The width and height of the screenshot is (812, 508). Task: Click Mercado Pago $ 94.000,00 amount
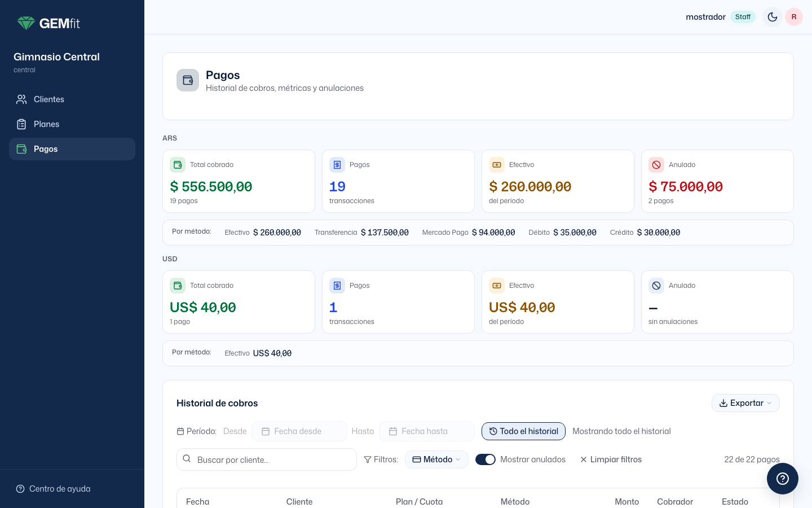(x=493, y=233)
